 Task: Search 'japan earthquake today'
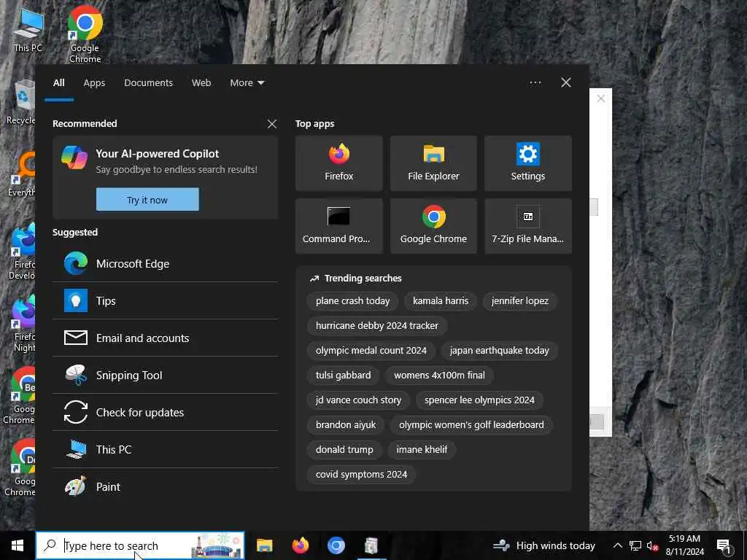click(499, 351)
